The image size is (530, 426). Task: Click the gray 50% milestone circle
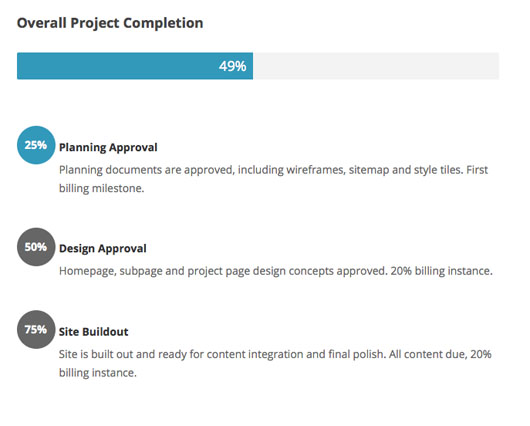click(x=36, y=247)
